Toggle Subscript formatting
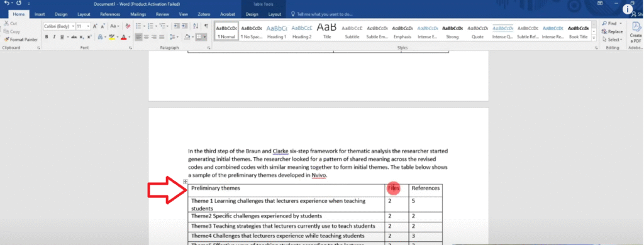 82,37
